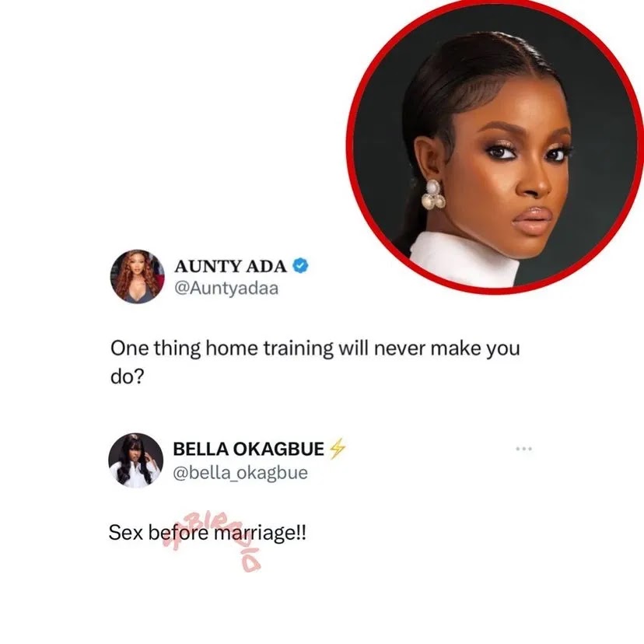This screenshot has width=644, height=644.
Task: Visit the @bella_okagbue handle link
Action: (240, 473)
